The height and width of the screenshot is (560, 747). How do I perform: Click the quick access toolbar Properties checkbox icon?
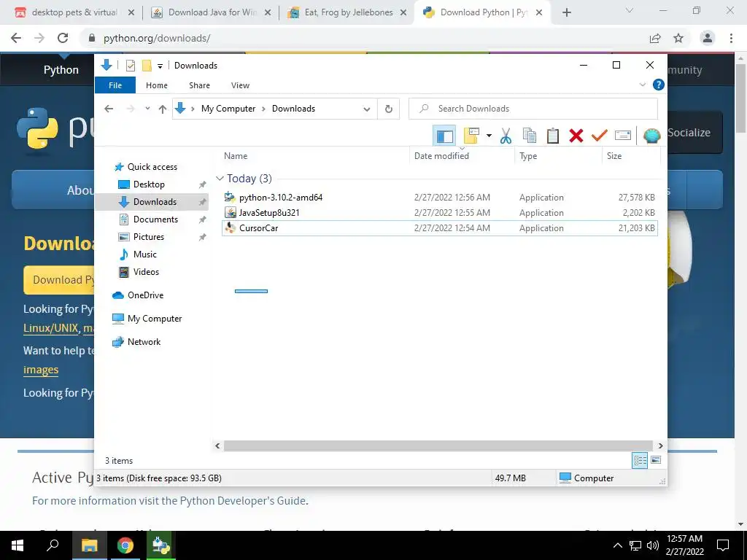130,65
